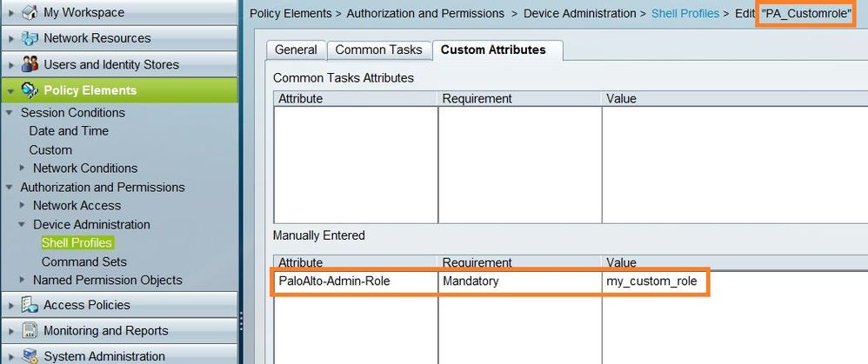Select the Custom Attributes tab
This screenshot has height=364, width=868.
(x=493, y=50)
